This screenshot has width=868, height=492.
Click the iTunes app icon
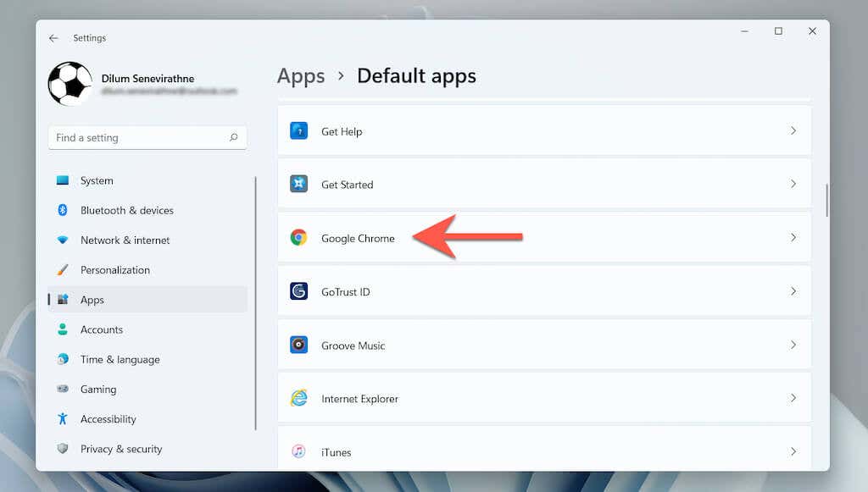point(298,452)
